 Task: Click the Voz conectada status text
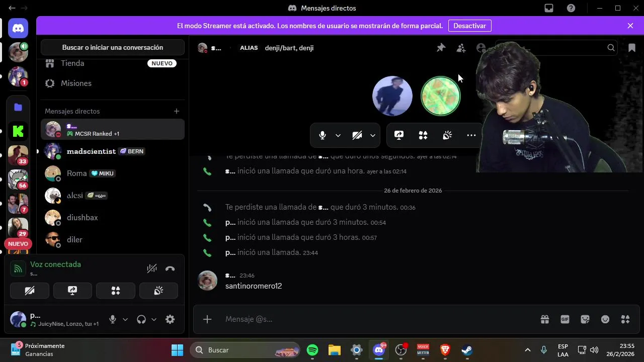pos(55,264)
